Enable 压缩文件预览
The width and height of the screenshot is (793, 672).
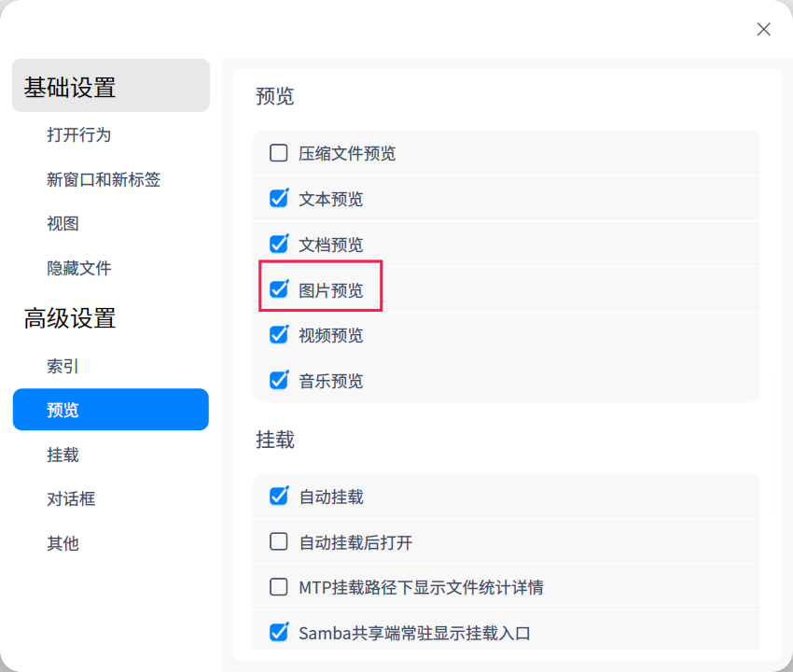click(278, 152)
